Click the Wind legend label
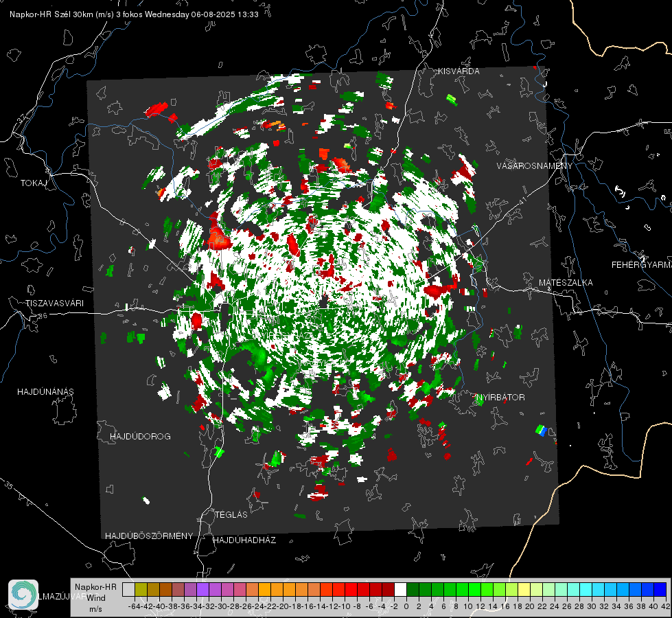 (95, 598)
